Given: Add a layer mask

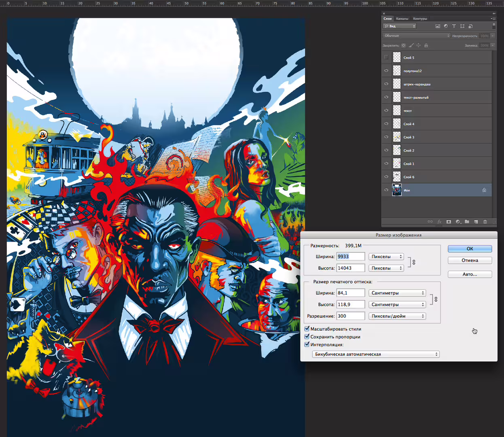Looking at the screenshot, I should 449,222.
